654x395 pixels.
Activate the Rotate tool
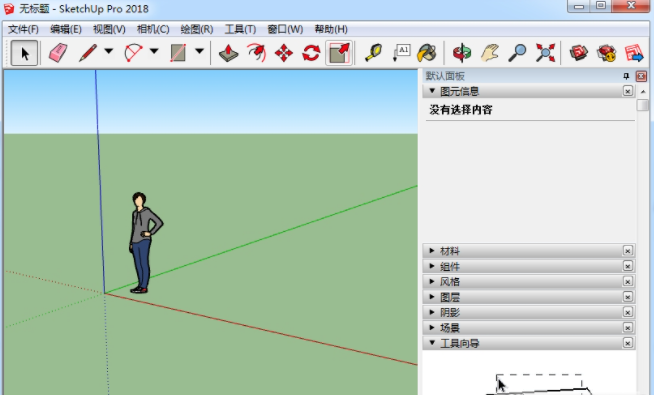tap(311, 53)
